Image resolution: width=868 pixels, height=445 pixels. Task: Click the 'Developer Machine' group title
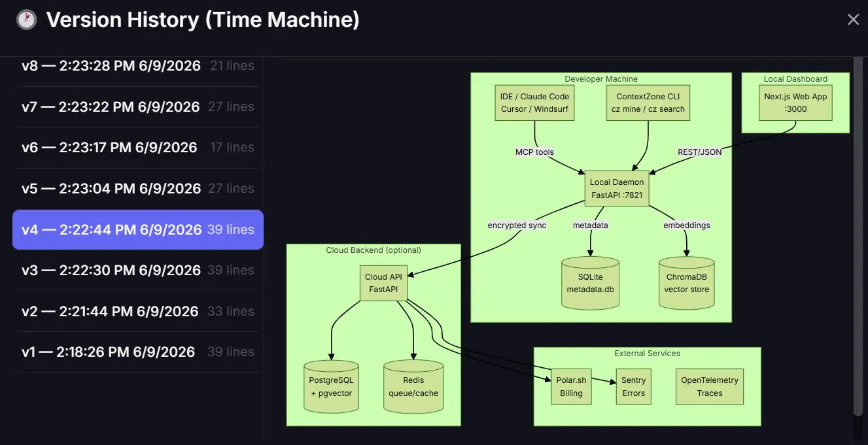[601, 79]
